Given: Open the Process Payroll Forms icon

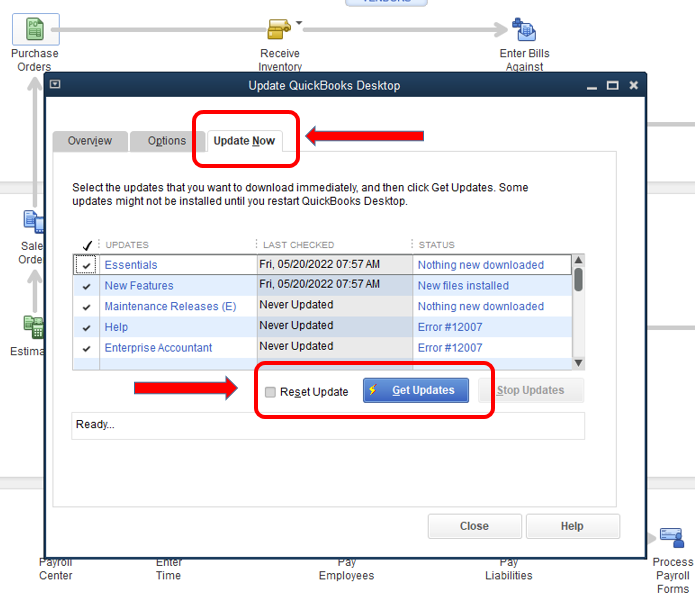Looking at the screenshot, I should (x=672, y=537).
